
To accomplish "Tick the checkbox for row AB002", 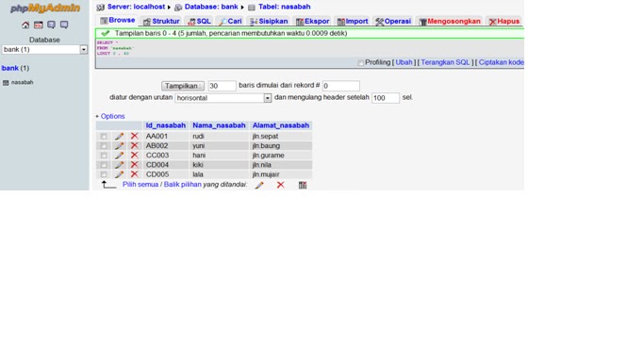I will tap(104, 146).
